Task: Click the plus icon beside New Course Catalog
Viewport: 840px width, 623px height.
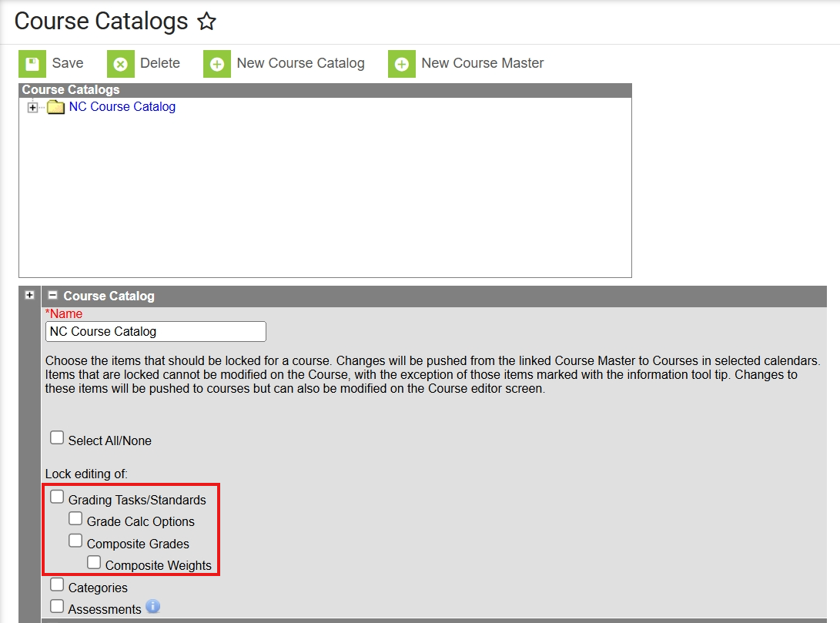Action: pos(216,64)
